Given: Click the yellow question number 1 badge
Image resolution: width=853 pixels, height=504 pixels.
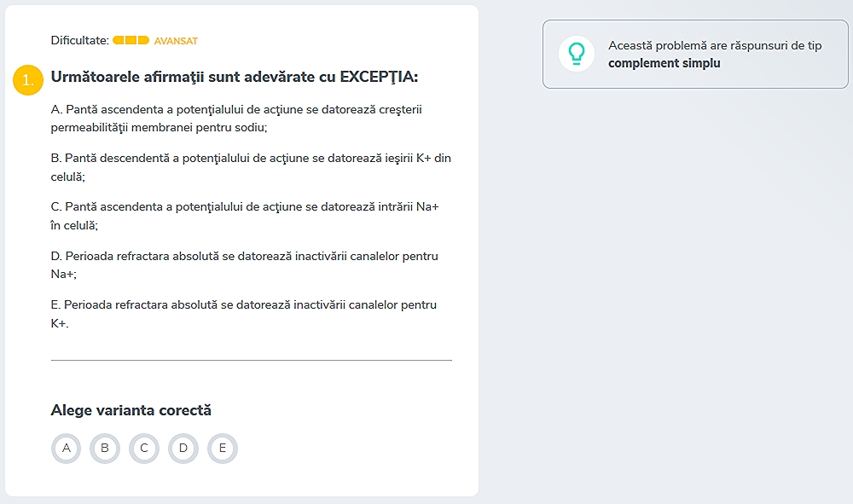Looking at the screenshot, I should (x=28, y=80).
